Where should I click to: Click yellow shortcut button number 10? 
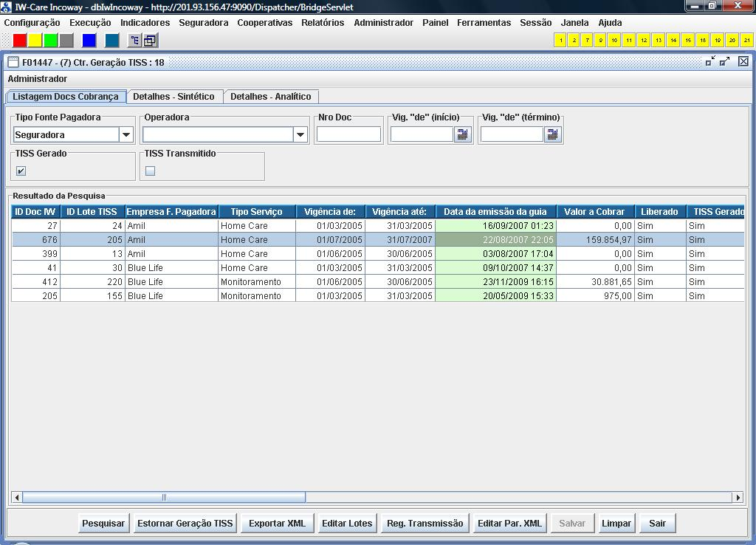coord(614,41)
